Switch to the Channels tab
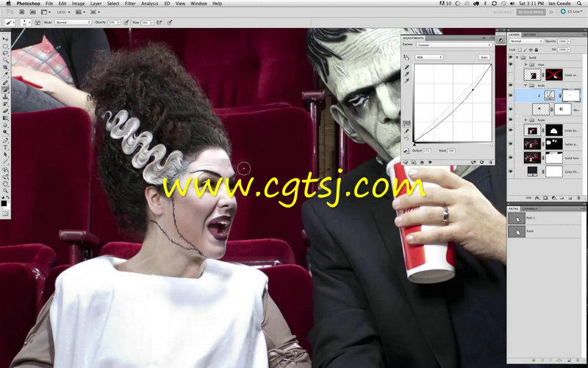The width and height of the screenshot is (588, 368). pos(529,208)
